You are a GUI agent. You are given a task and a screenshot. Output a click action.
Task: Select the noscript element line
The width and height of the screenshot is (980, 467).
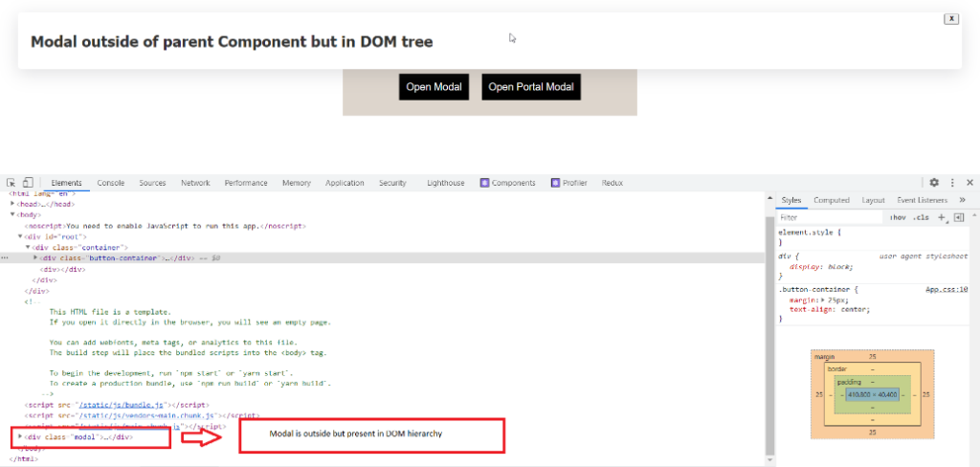coord(166,226)
